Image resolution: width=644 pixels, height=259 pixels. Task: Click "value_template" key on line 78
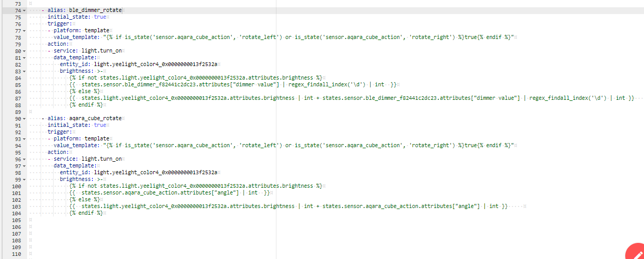[74, 37]
